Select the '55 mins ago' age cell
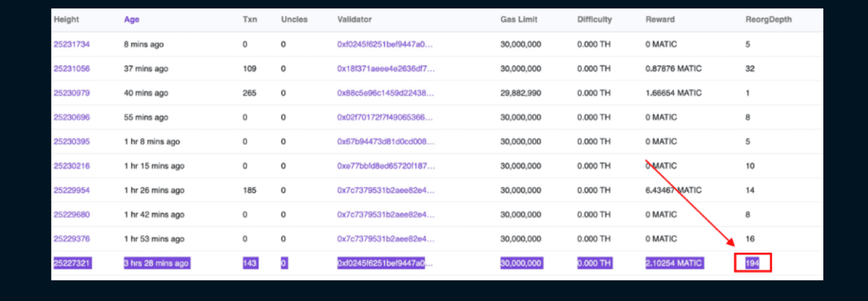 146,117
